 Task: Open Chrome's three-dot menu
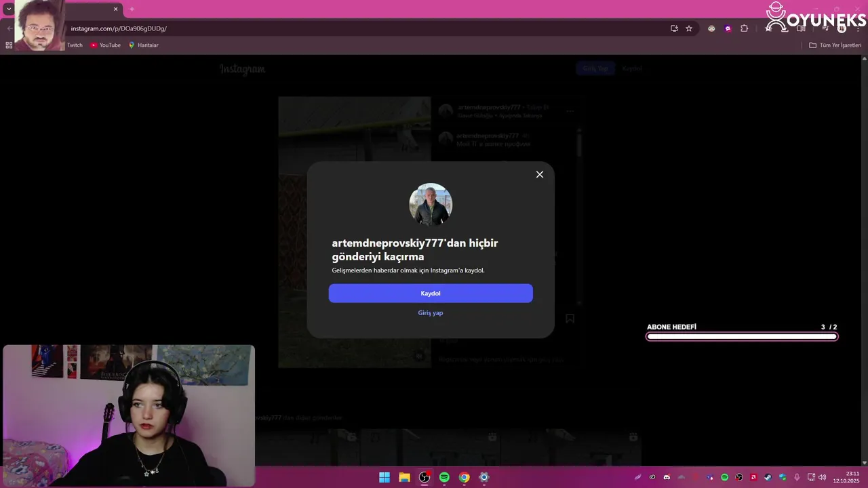point(858,28)
